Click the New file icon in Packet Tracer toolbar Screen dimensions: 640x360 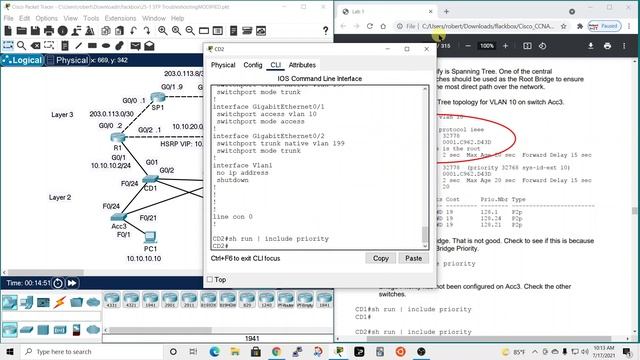point(8,31)
